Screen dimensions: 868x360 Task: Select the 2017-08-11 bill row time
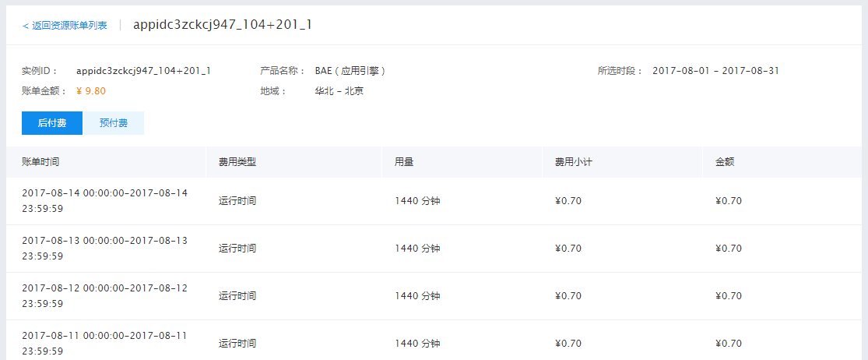click(x=104, y=344)
